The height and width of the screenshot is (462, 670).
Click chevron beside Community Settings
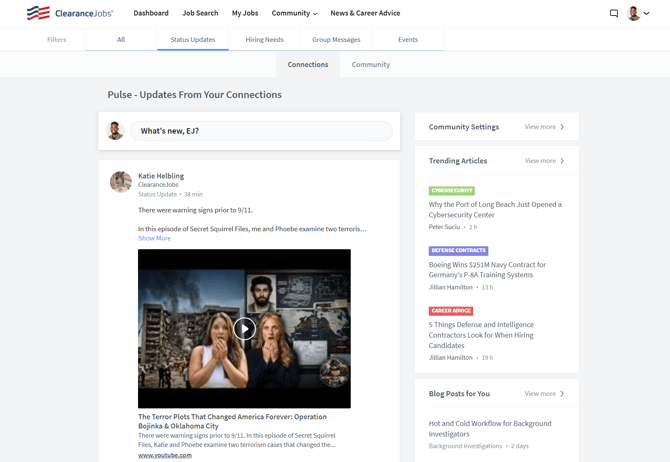pos(562,127)
